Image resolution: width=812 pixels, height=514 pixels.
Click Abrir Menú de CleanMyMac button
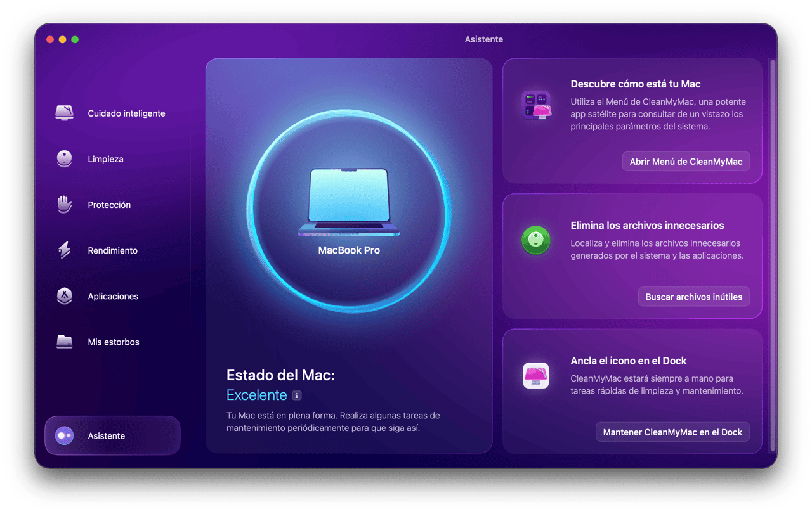point(686,162)
